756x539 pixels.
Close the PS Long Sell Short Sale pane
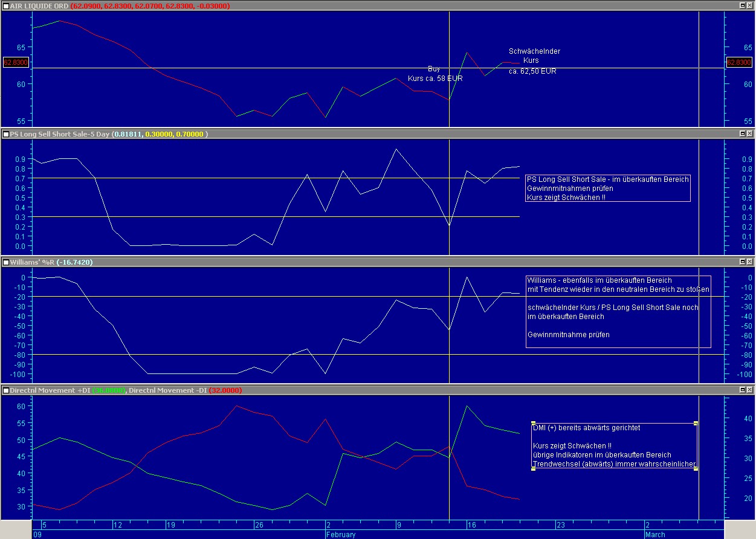tap(750, 134)
